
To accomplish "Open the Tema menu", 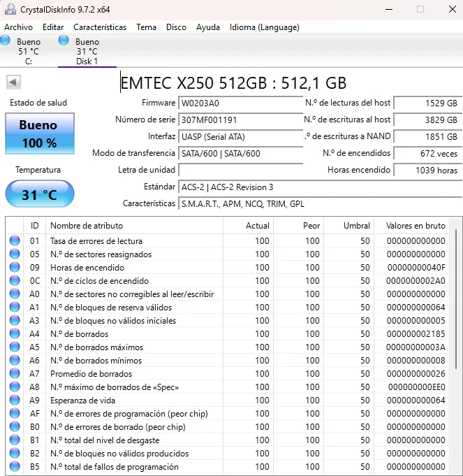I will point(146,27).
